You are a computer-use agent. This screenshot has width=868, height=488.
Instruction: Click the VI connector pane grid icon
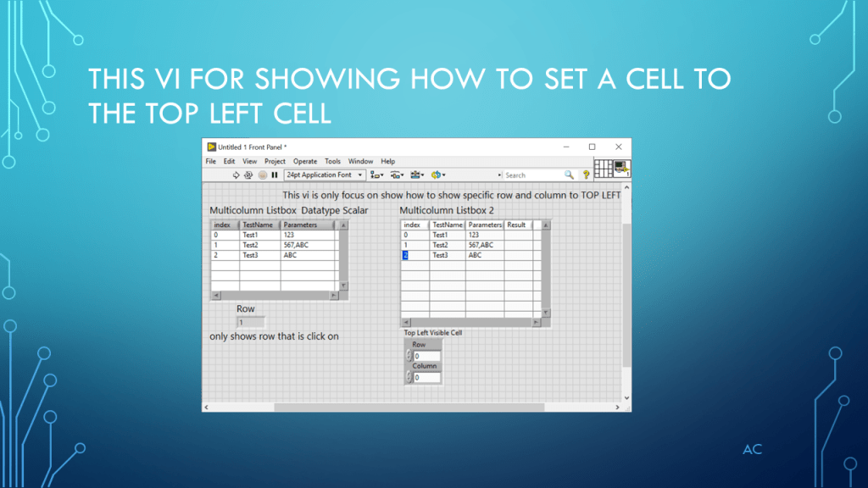click(x=603, y=168)
